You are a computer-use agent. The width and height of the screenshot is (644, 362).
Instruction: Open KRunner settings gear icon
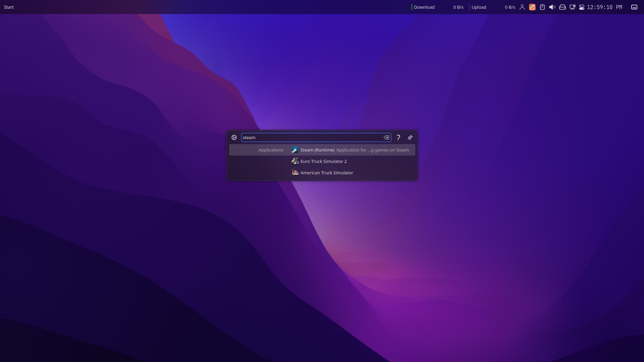click(x=234, y=137)
